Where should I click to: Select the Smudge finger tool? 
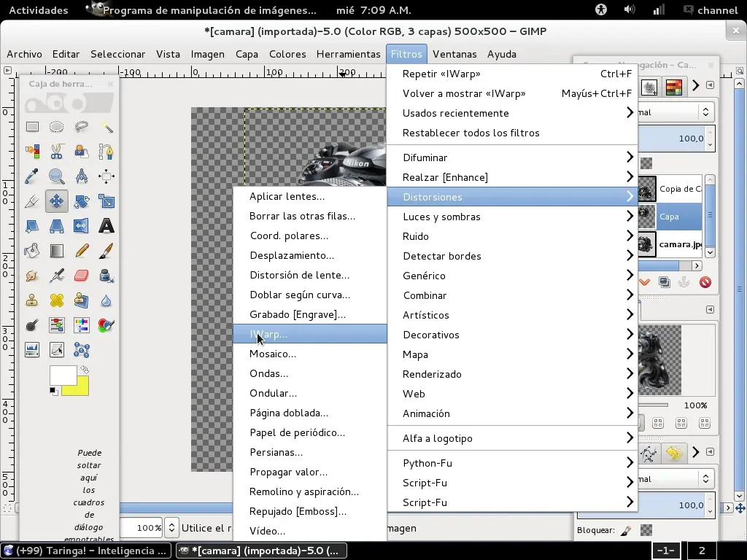(32, 275)
